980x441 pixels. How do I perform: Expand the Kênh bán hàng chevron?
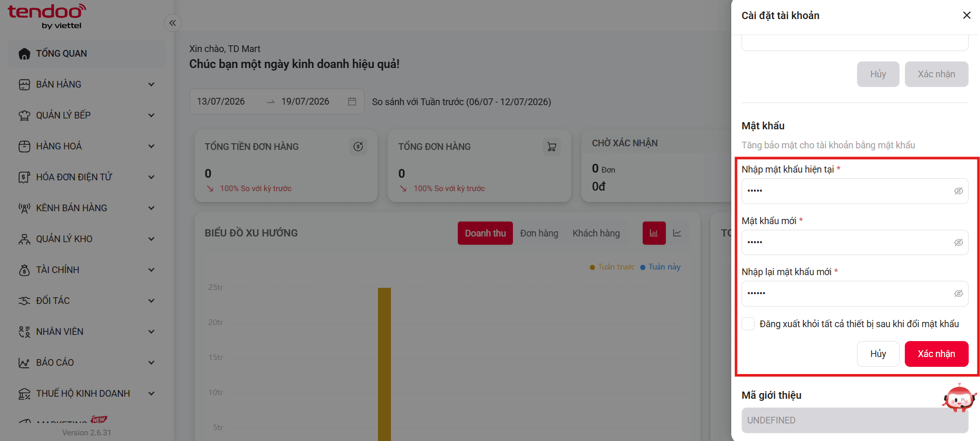151,208
